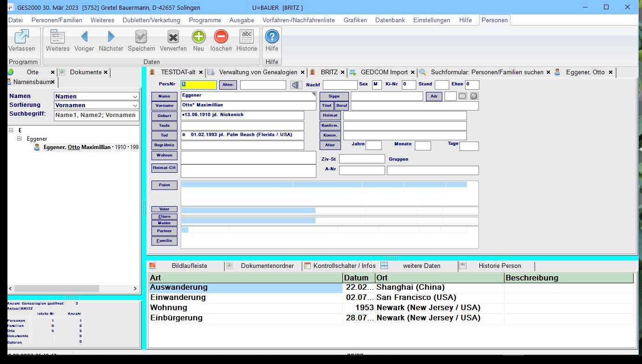The height and width of the screenshot is (364, 642).
Task: Click the triangle marker in Name field corner
Action: (x=314, y=94)
